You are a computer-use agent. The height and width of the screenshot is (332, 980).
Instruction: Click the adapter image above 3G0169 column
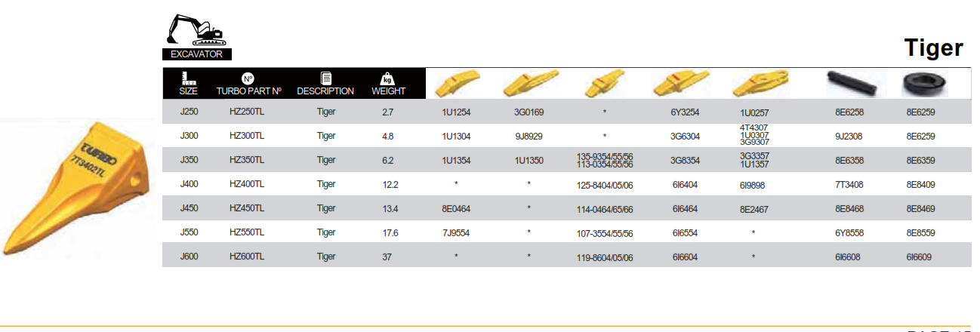coord(529,83)
